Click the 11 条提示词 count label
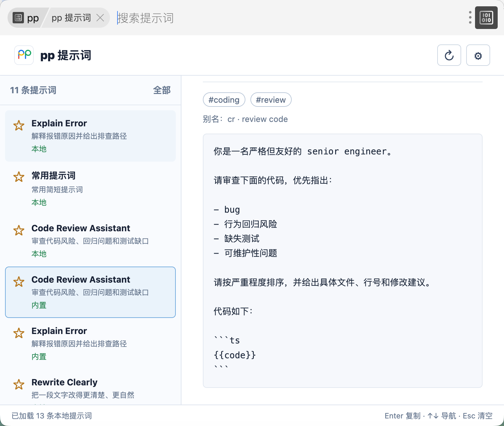Viewport: 504px width, 426px height. click(x=33, y=90)
